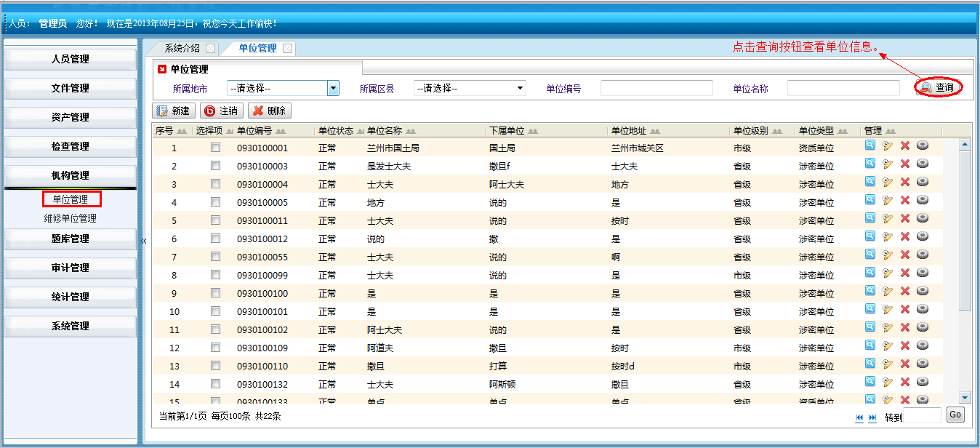Open the 文件管理 menu
Image resolution: width=980 pixels, height=448 pixels.
(71, 88)
